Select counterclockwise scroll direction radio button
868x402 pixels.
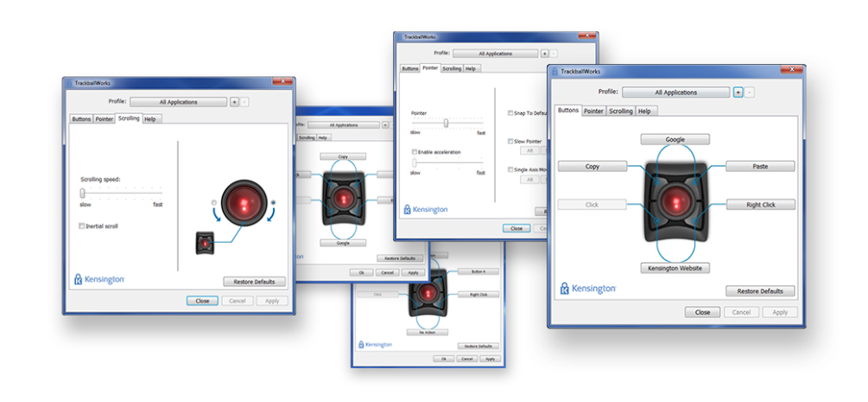213,202
